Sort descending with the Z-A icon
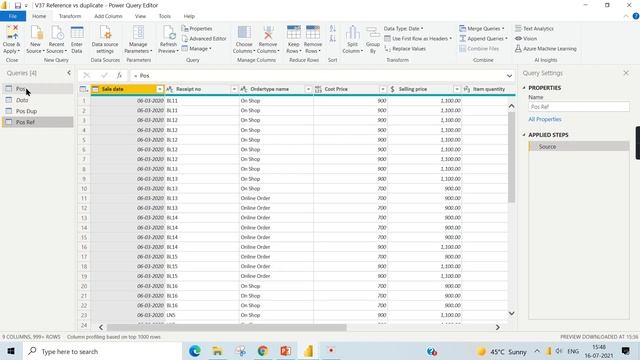 pos(333,39)
